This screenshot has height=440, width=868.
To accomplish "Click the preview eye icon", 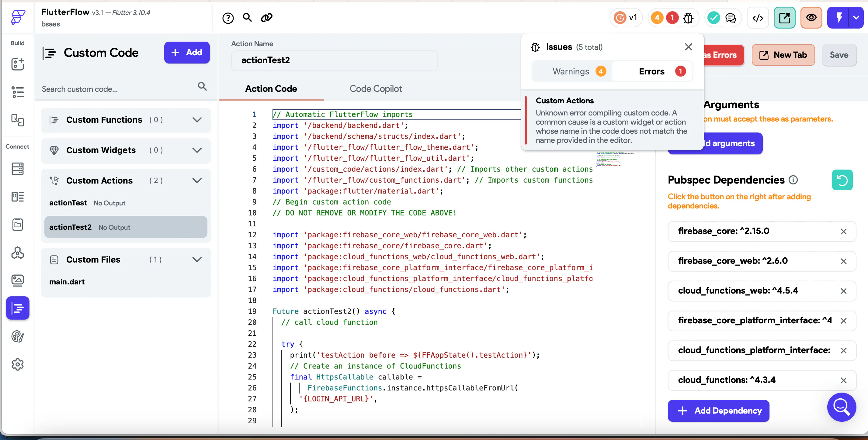I will point(811,18).
